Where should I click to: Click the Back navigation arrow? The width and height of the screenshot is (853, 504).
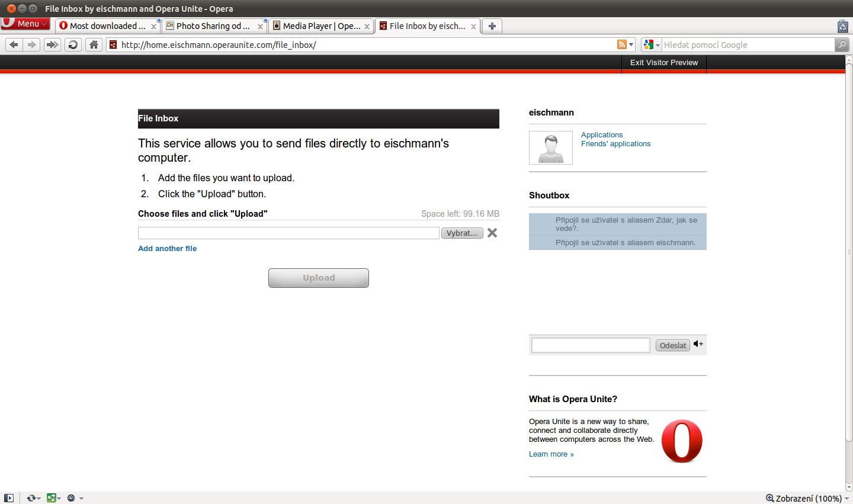14,44
